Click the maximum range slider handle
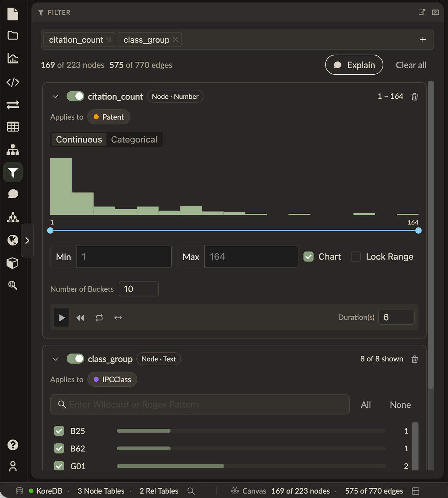The height and width of the screenshot is (498, 448). click(418, 231)
